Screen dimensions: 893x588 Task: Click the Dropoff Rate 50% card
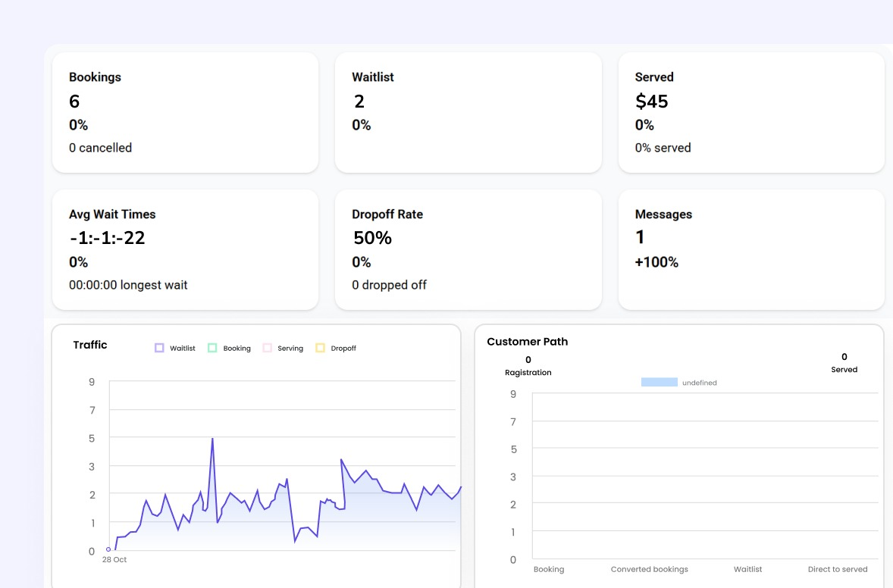(x=468, y=249)
